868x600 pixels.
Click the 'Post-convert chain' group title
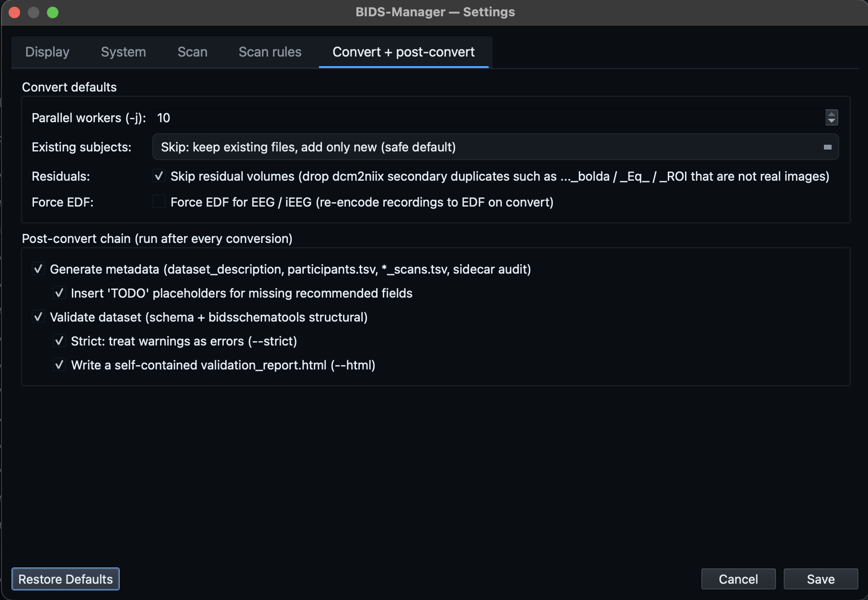point(157,239)
